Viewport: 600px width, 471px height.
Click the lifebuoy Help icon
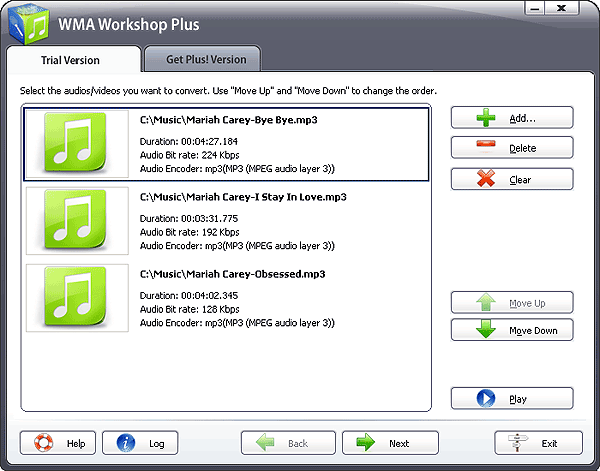[x=43, y=443]
